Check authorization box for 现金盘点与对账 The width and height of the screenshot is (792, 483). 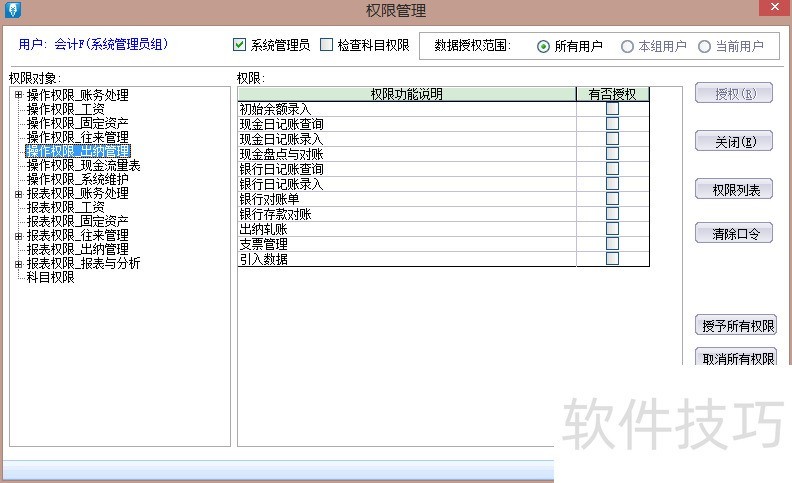pos(612,154)
